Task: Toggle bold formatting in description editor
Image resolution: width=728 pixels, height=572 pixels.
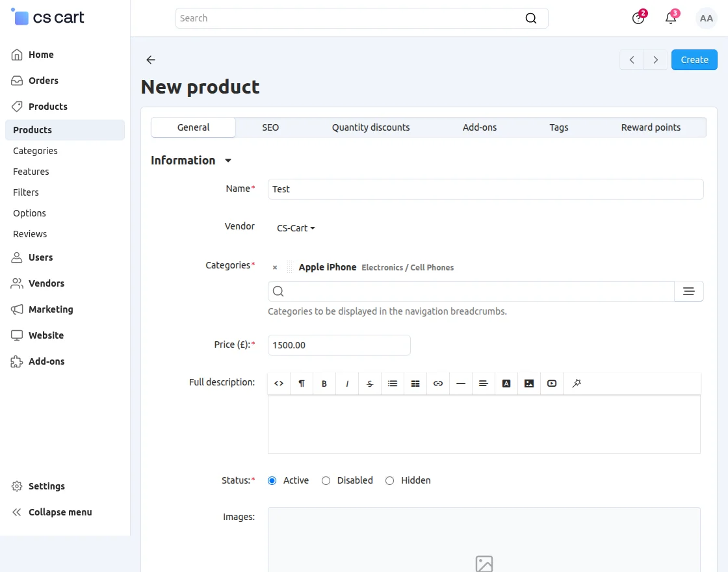Action: [324, 383]
